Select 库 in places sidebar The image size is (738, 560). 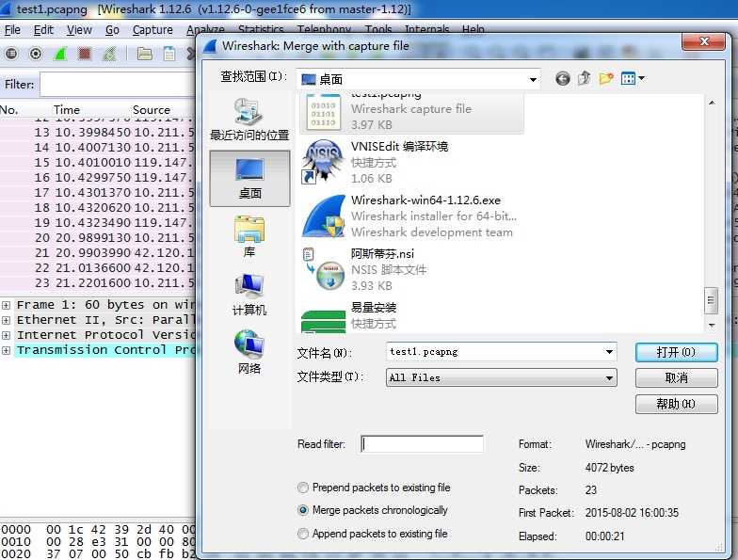[249, 237]
